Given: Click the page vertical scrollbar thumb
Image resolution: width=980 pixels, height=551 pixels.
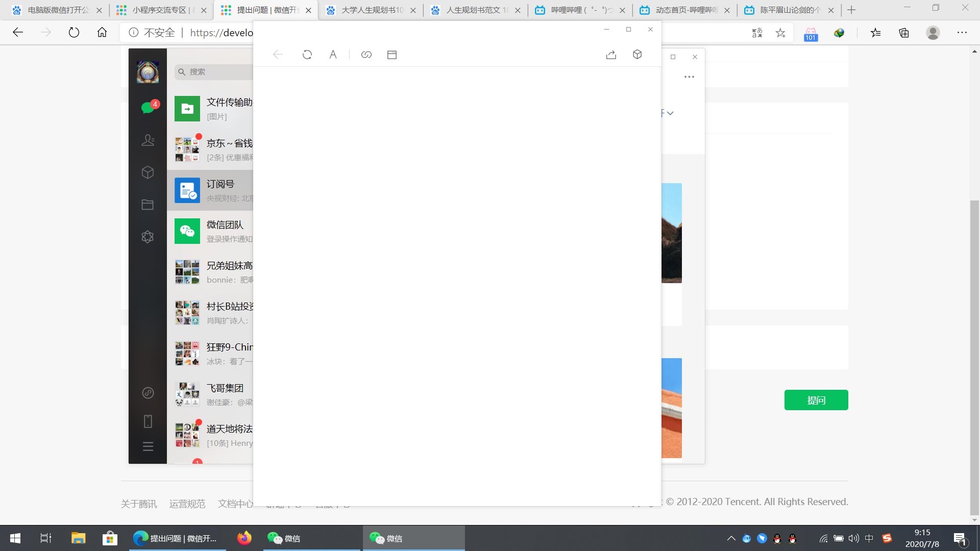Looking at the screenshot, I should click(x=974, y=357).
